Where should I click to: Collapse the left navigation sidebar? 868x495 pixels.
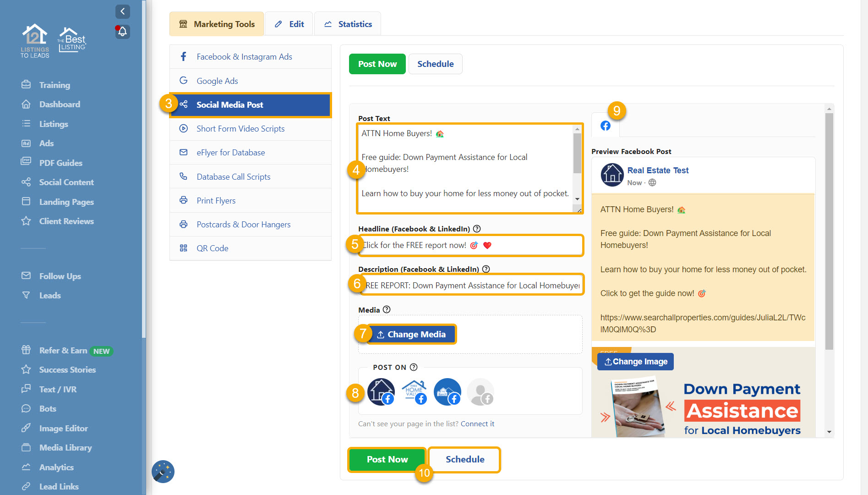pyautogui.click(x=122, y=11)
